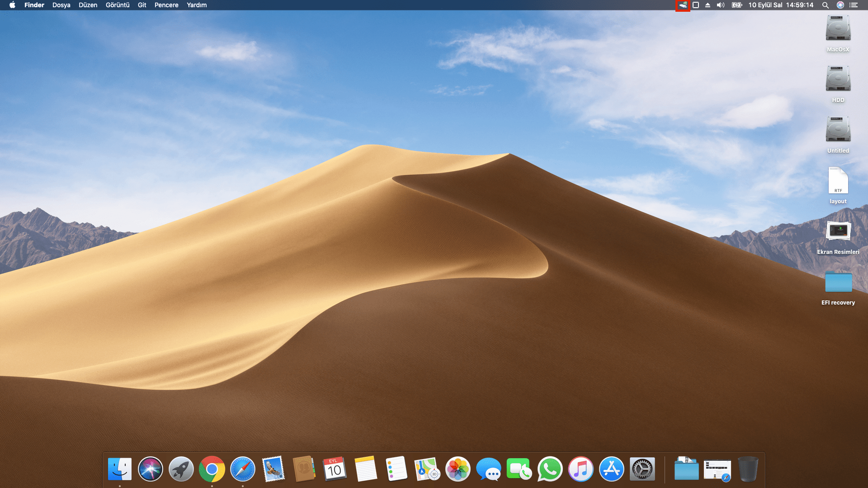Toggle Notification Center list icon

pos(854,5)
